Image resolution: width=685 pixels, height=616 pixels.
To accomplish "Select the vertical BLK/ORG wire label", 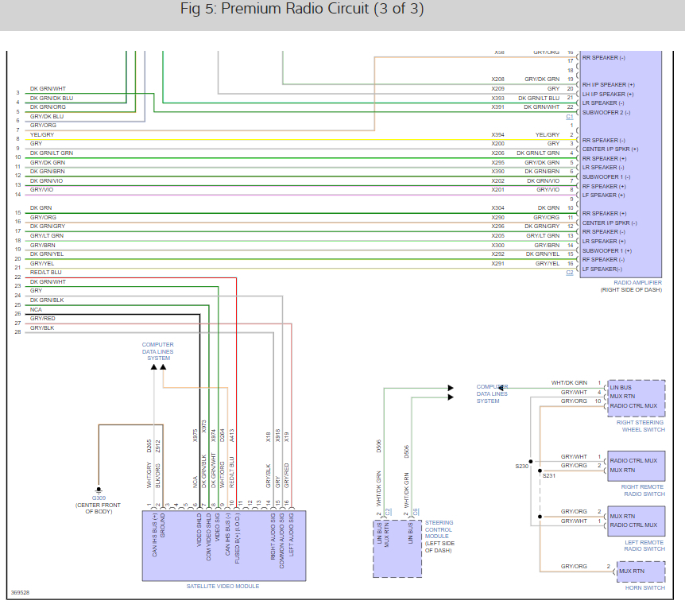I will pyautogui.click(x=158, y=476).
